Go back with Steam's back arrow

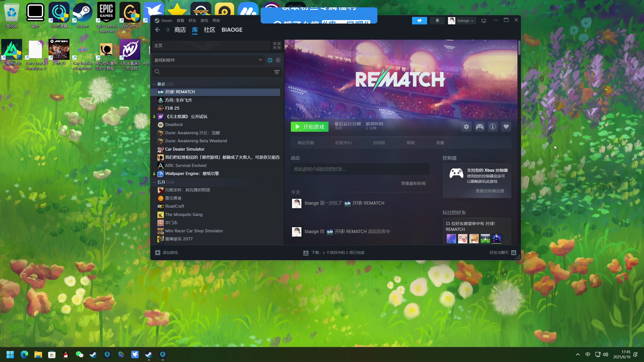(157, 30)
